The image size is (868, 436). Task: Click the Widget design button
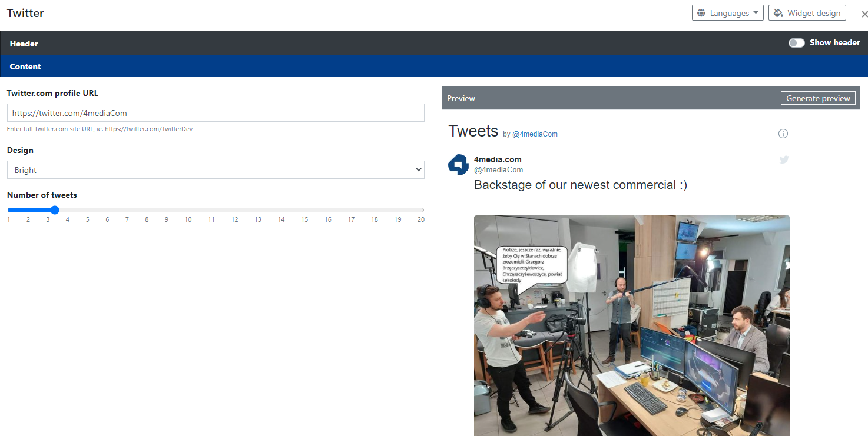click(x=807, y=13)
